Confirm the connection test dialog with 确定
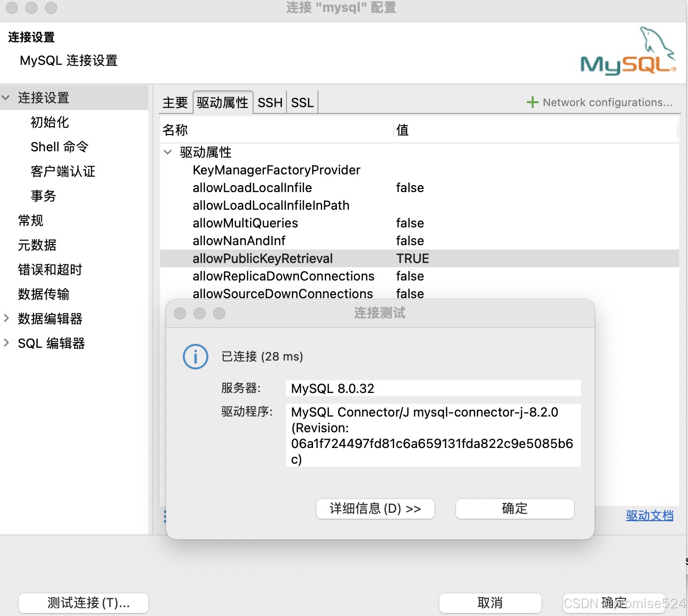 click(x=515, y=508)
